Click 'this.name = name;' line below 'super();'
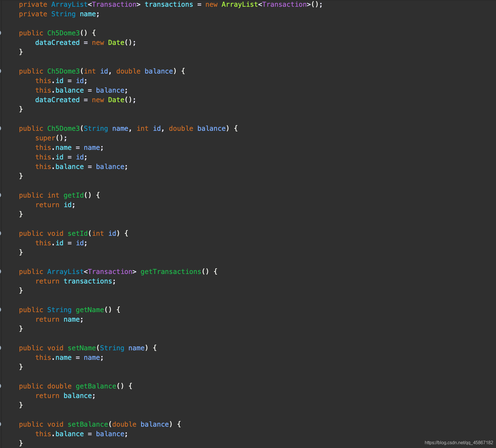The height and width of the screenshot is (448, 496). 70,148
